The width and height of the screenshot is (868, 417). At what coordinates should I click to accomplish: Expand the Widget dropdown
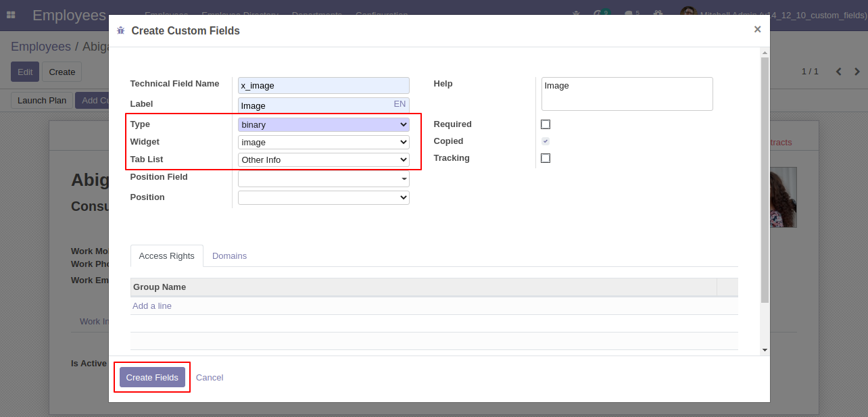[323, 142]
